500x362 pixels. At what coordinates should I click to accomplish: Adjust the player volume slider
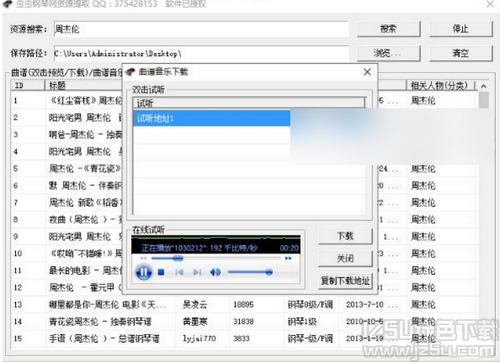tap(250, 272)
